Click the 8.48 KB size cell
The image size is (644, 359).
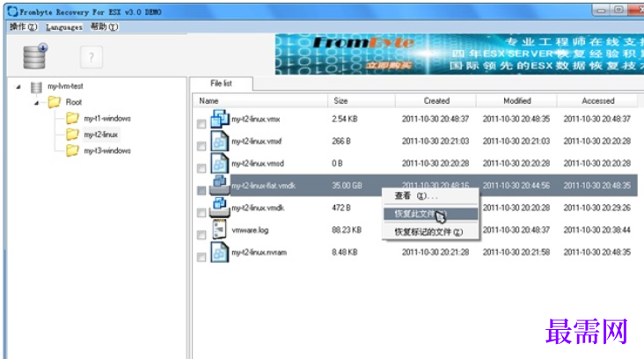click(x=345, y=253)
